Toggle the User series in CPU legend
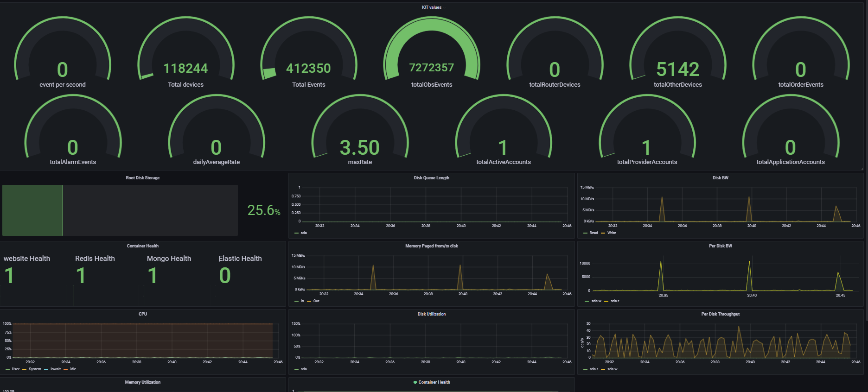The width and height of the screenshot is (868, 392). tap(15, 369)
